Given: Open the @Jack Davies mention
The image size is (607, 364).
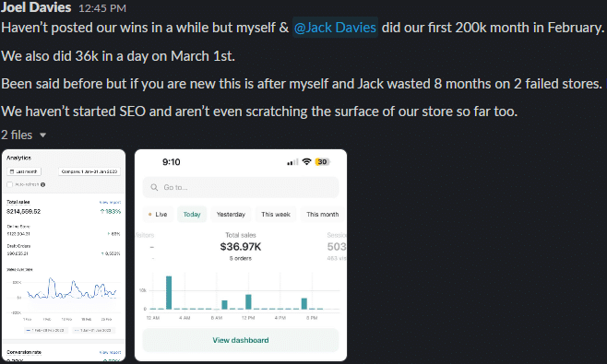Looking at the screenshot, I should (x=335, y=28).
